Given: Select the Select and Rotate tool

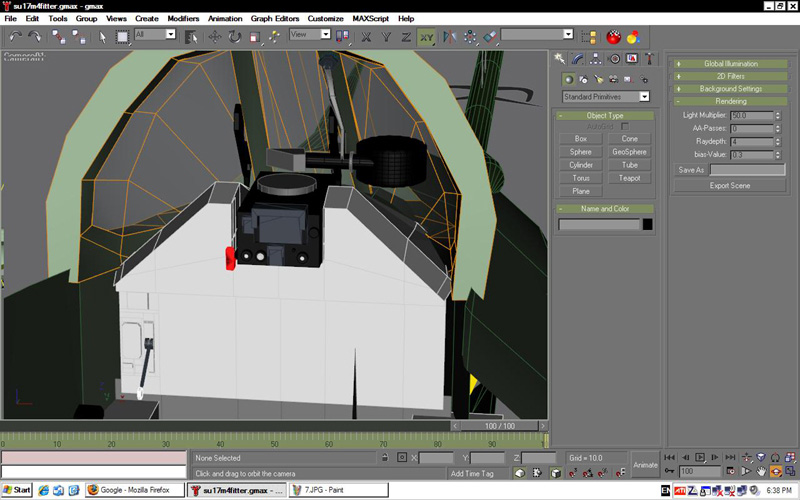Looking at the screenshot, I should click(234, 36).
